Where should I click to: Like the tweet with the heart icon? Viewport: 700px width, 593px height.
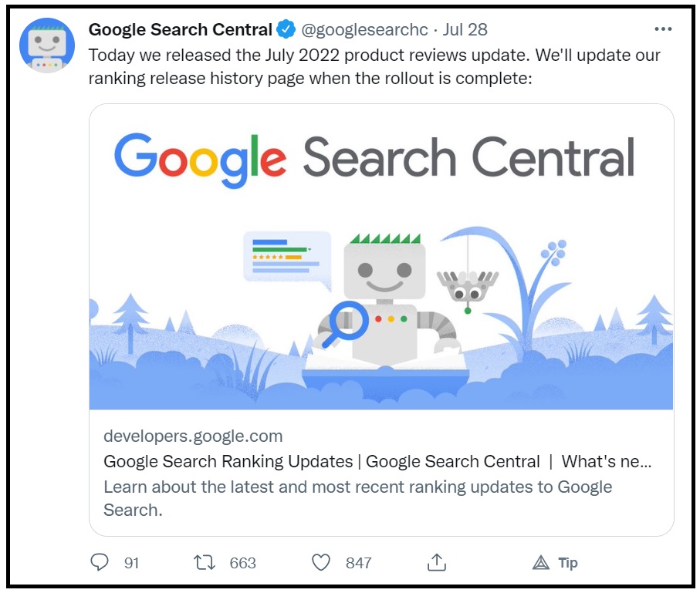tap(321, 563)
